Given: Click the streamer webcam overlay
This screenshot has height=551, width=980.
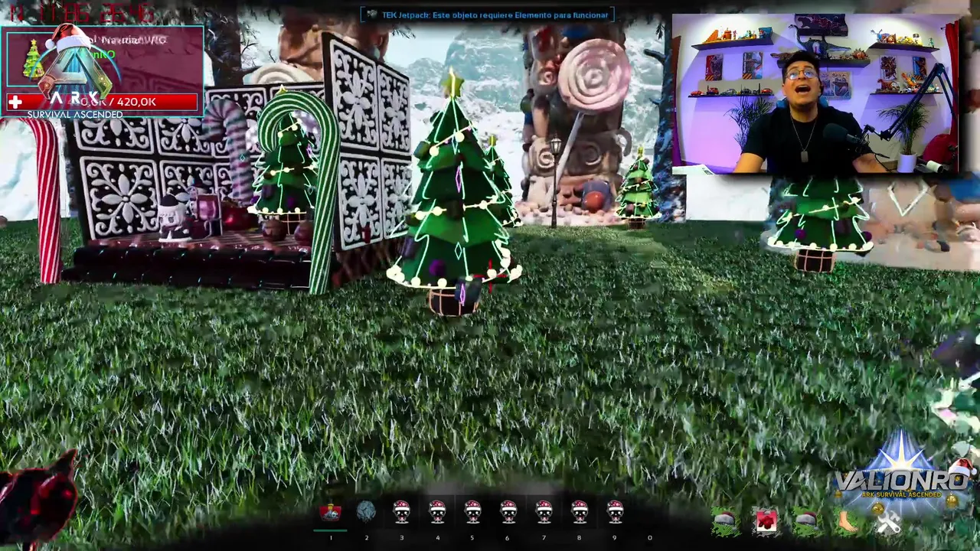Looking at the screenshot, I should (815, 94).
